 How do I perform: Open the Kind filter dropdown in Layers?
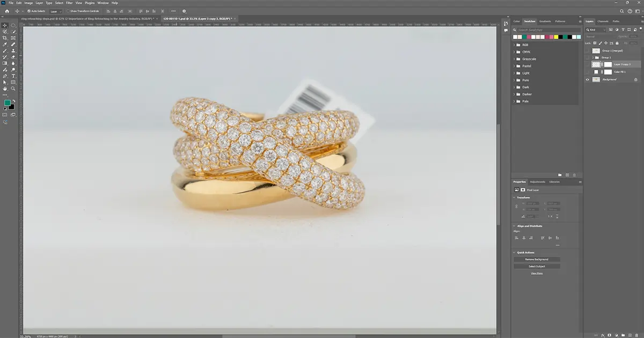click(x=596, y=30)
